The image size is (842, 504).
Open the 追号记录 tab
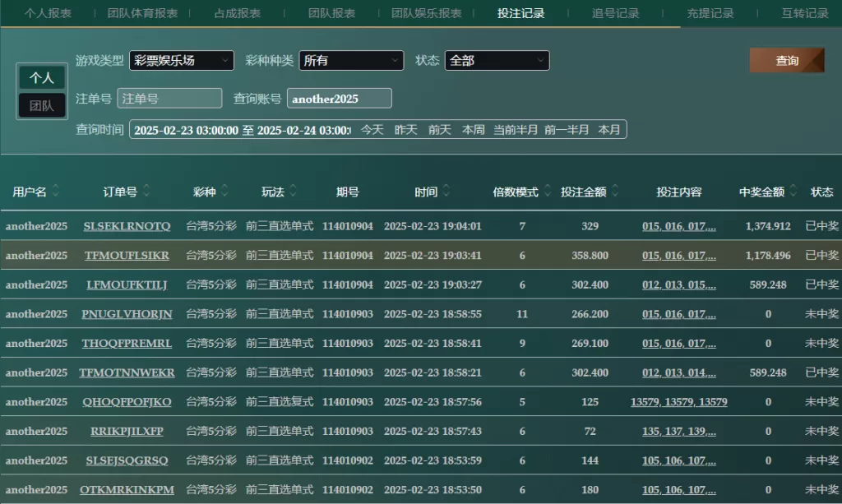coord(615,13)
